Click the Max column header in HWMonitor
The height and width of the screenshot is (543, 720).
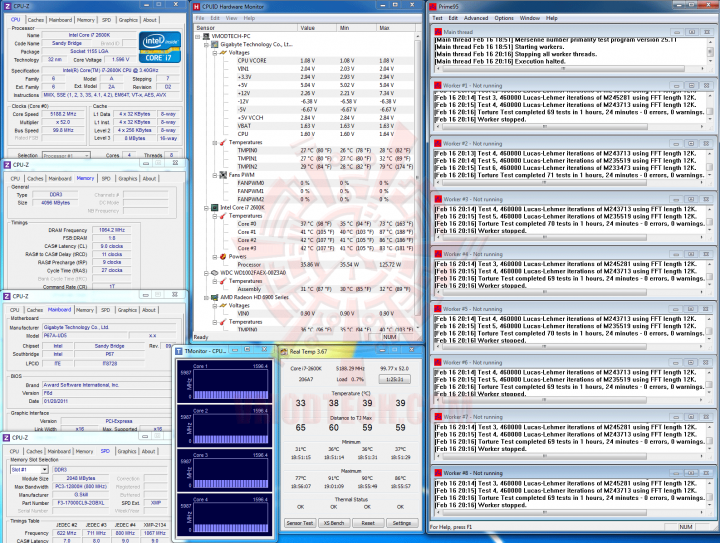(x=395, y=28)
